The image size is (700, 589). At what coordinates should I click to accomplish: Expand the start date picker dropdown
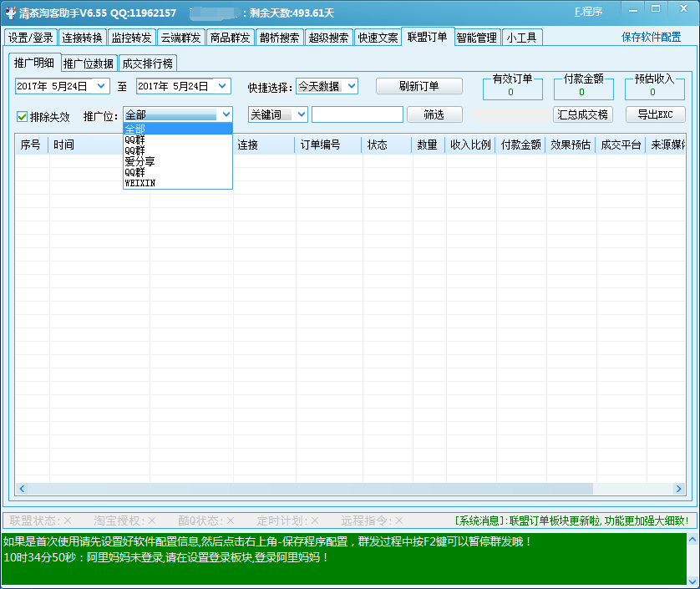point(101,86)
